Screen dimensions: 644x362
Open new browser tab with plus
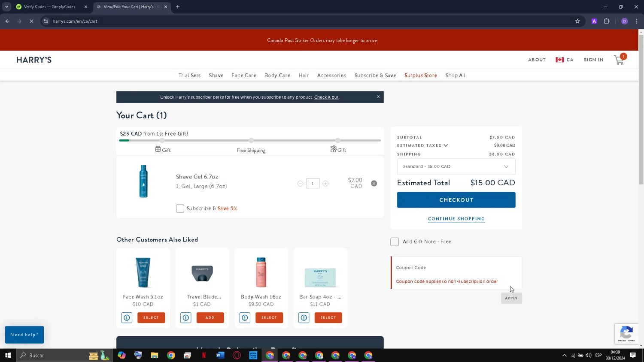[178, 7]
